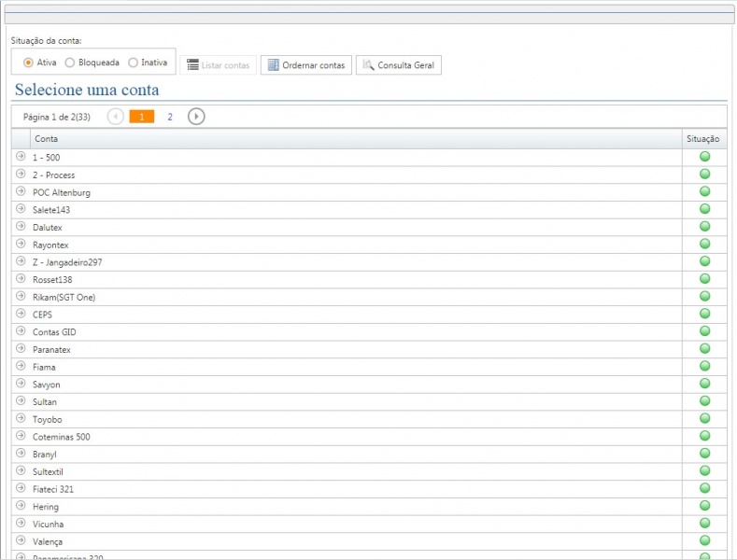737x560 pixels.
Task: Click the arrow icon beside Dalutex
Action: (21, 227)
